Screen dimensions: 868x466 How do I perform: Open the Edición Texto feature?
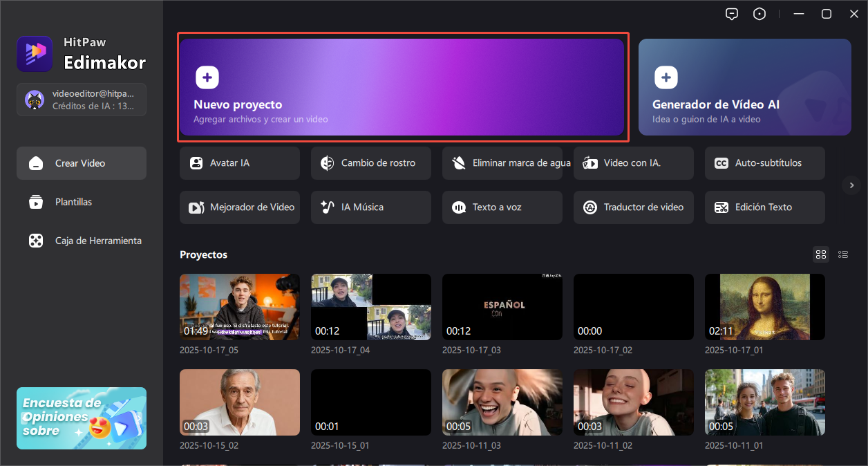764,207
